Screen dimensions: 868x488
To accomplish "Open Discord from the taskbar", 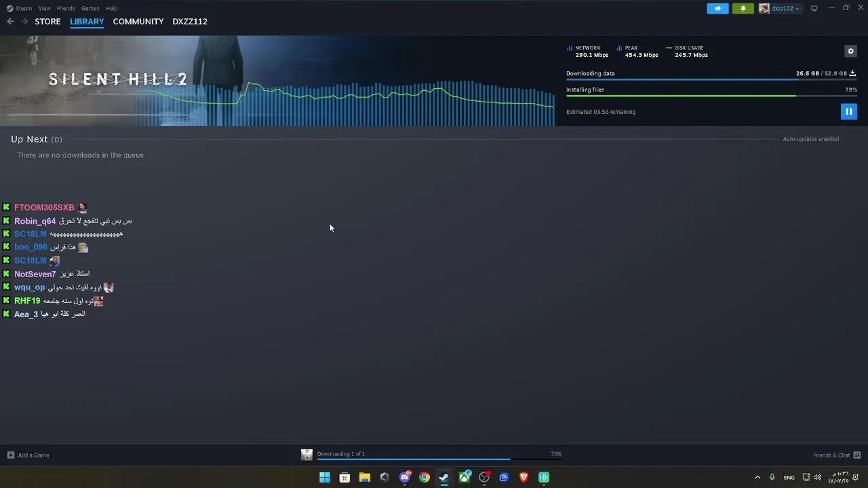I will click(x=405, y=477).
